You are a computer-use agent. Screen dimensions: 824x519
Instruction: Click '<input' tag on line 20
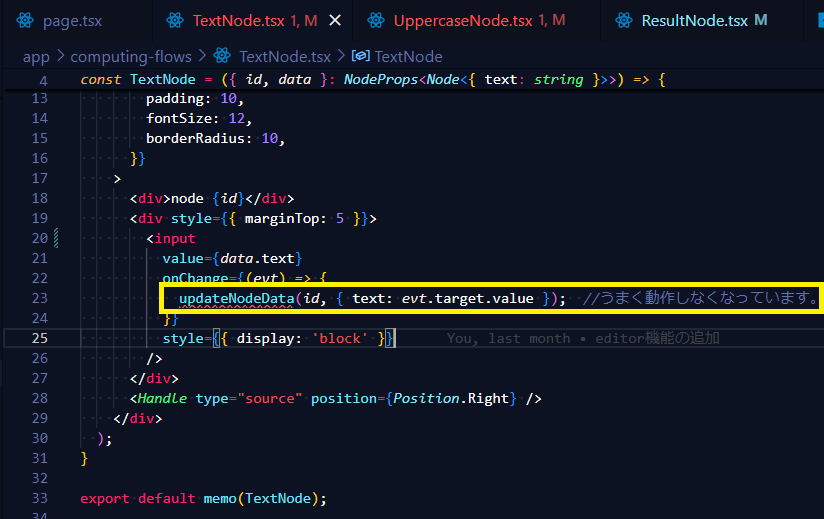[171, 238]
